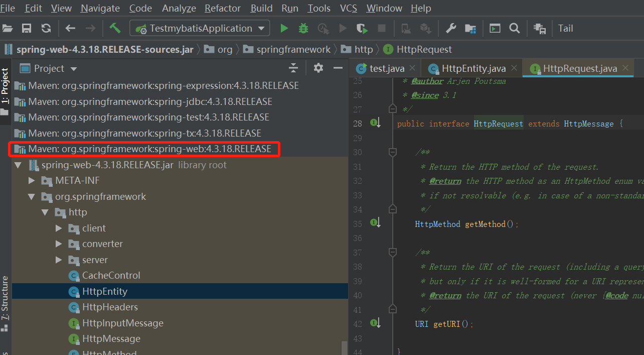
Task: Click the Tail button in toolbar
Action: 566,28
